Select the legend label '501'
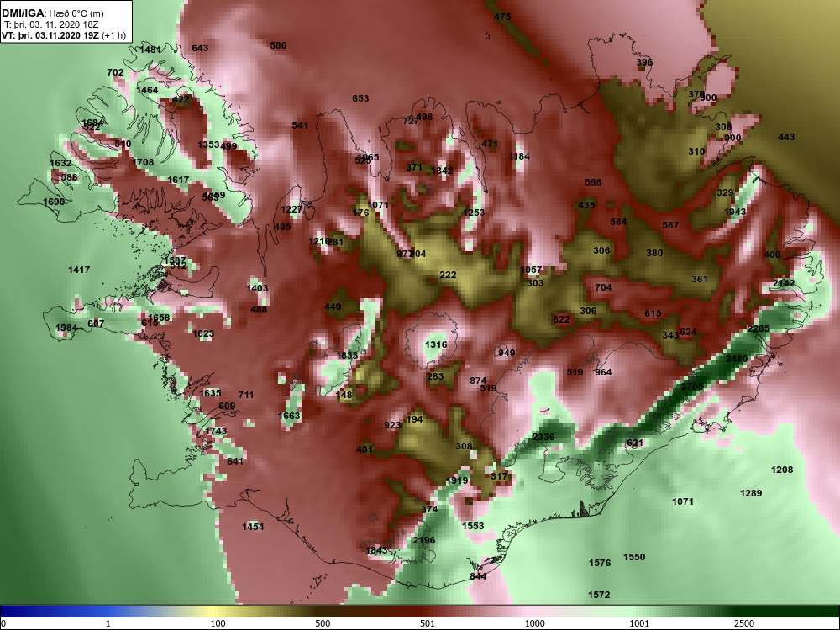The image size is (840, 630). click(427, 623)
